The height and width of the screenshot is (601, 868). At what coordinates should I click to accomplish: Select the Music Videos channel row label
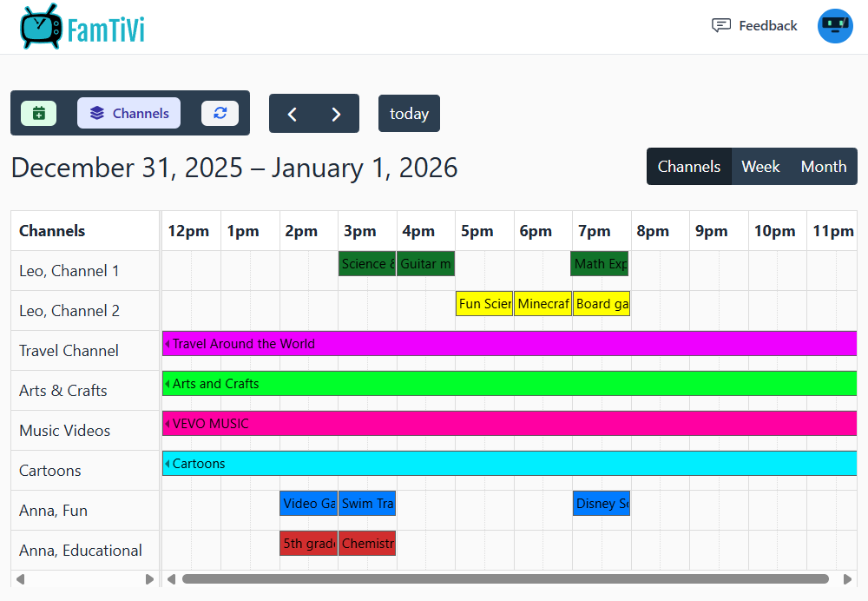(65, 431)
